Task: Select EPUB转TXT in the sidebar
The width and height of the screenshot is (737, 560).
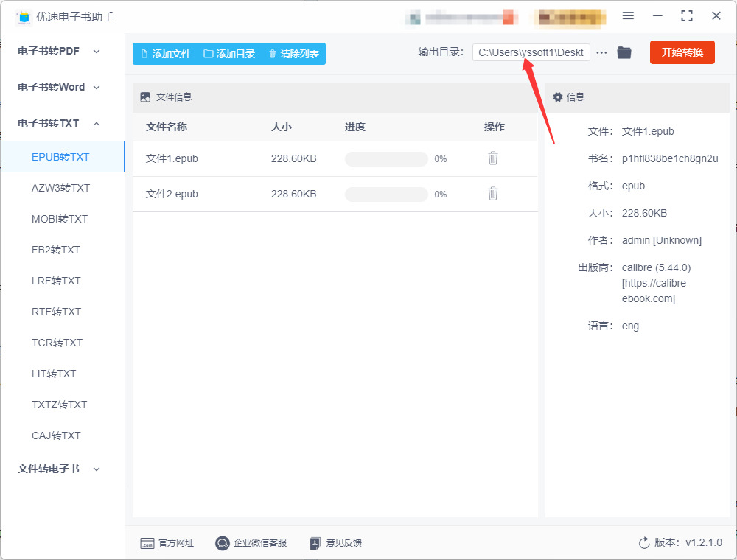Action: [63, 157]
